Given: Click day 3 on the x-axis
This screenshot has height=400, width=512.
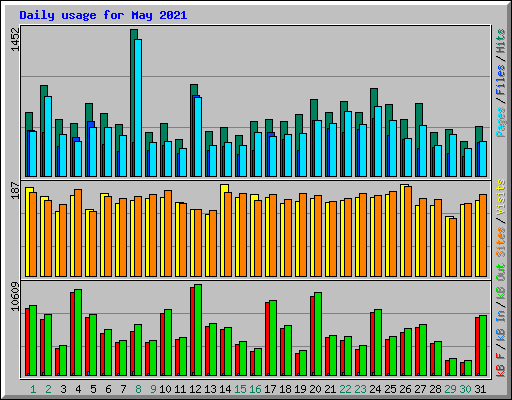Looking at the screenshot, I should 63,389.
